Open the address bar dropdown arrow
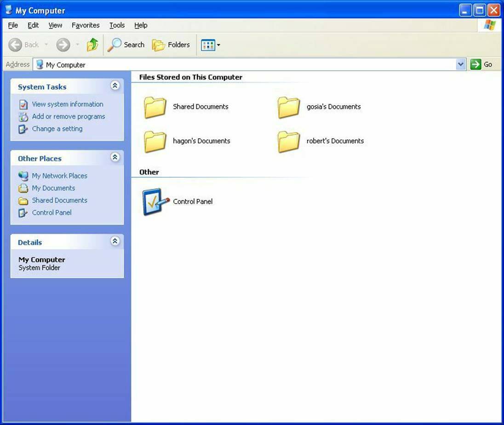The height and width of the screenshot is (425, 504). coord(461,64)
